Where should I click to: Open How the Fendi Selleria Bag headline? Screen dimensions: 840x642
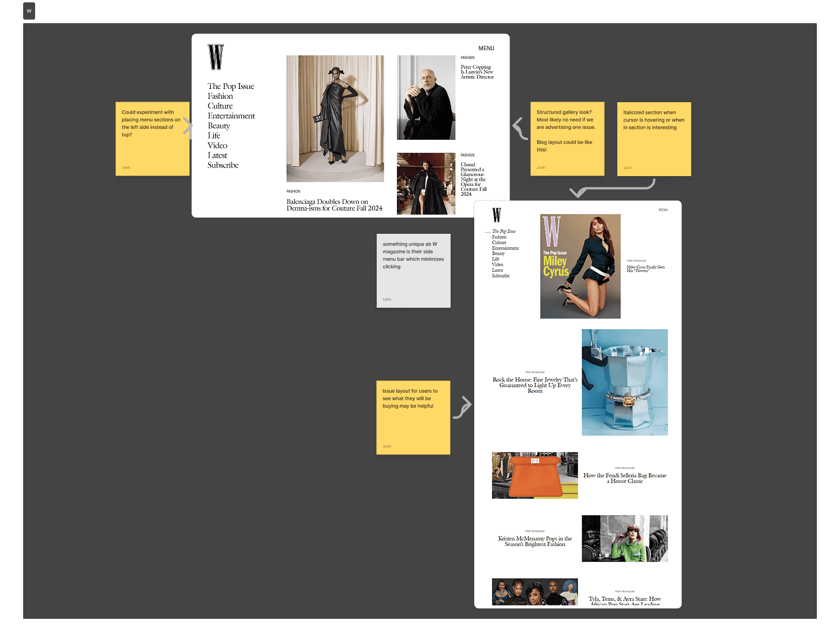coord(625,479)
